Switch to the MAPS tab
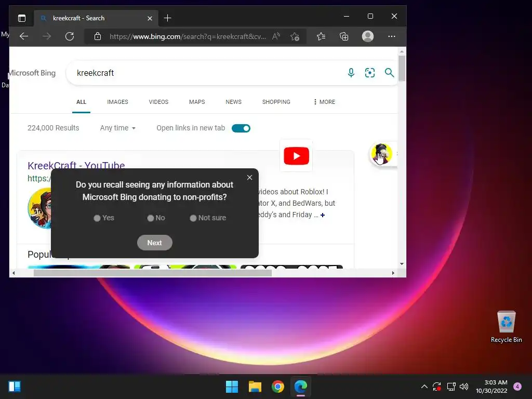Viewport: 532px width, 399px height. coord(197,102)
